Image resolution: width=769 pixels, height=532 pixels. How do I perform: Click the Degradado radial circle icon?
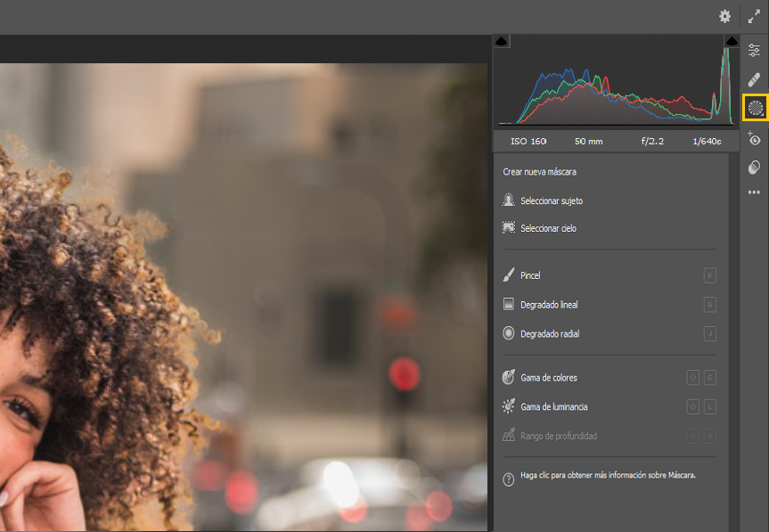[x=509, y=333]
